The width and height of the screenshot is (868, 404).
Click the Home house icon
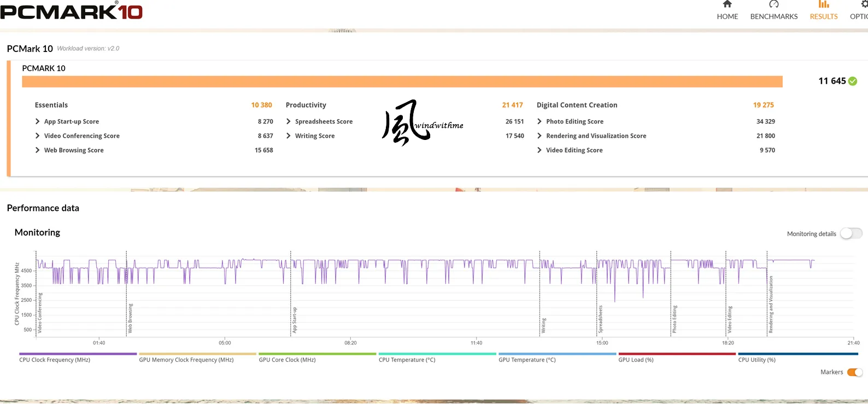[727, 4]
